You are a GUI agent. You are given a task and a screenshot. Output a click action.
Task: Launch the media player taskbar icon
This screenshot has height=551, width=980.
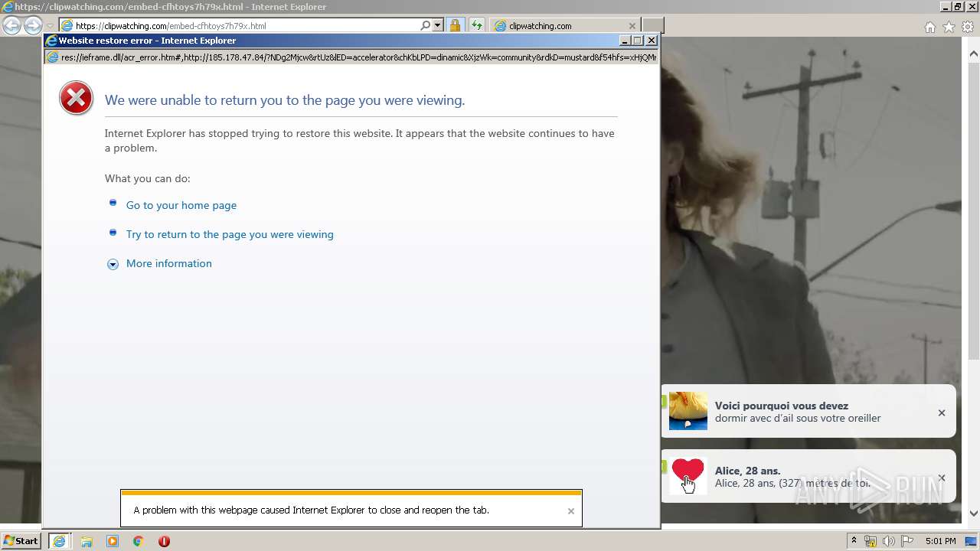point(113,541)
